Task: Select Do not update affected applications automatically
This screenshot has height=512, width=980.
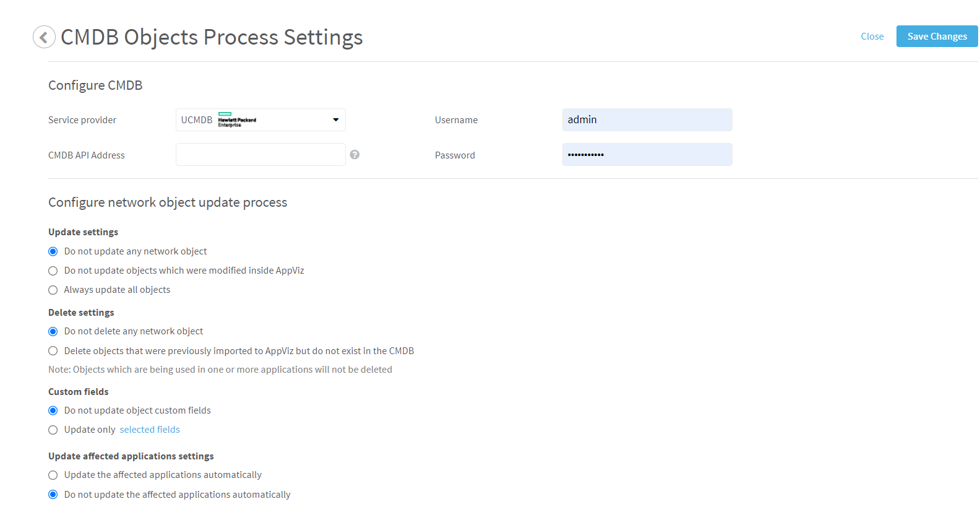Action: (53, 495)
